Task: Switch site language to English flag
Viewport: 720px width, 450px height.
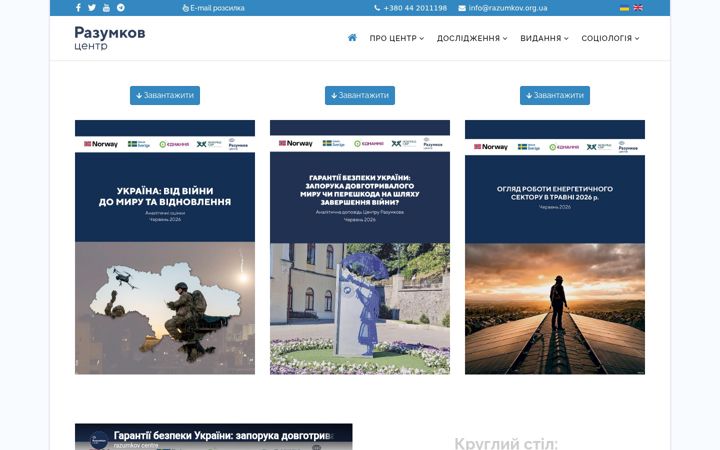Action: click(638, 8)
